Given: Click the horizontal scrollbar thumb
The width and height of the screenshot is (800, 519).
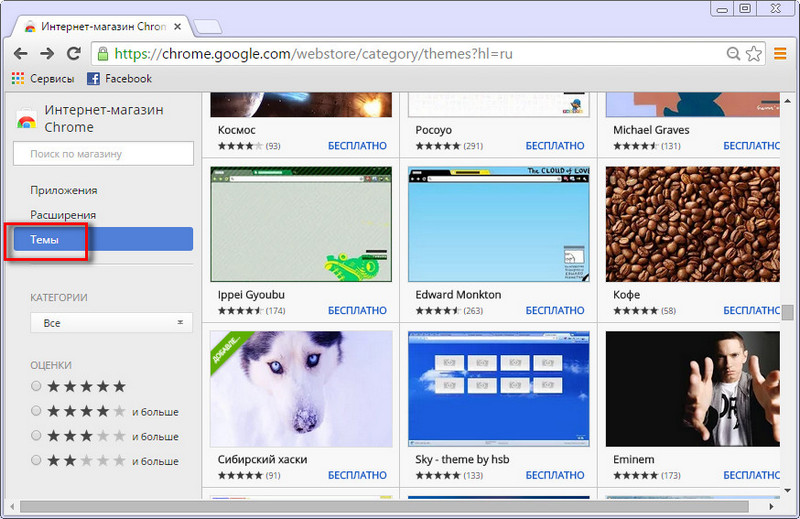Looking at the screenshot, I should tap(384, 507).
